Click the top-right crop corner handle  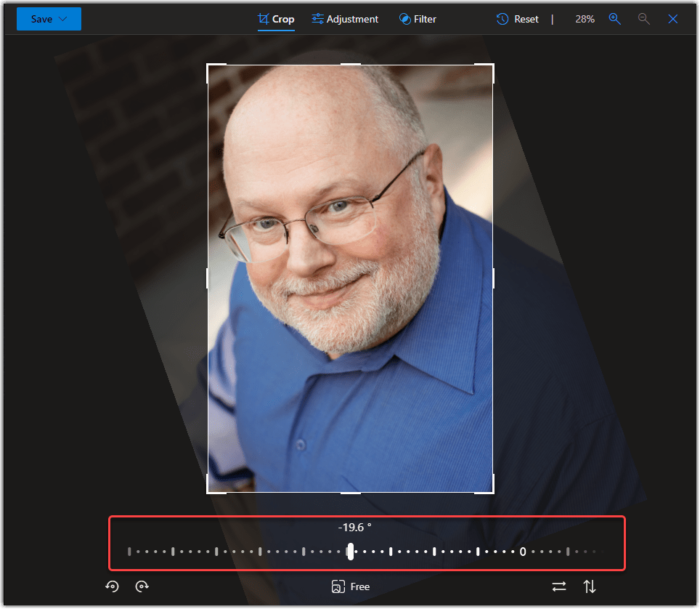tap(492, 65)
